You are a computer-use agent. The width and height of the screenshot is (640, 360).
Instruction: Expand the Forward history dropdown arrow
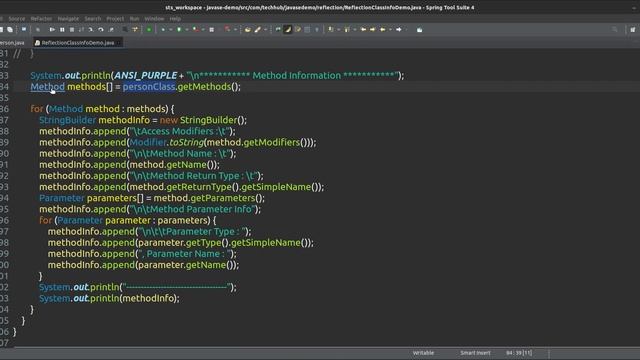click(407, 29)
